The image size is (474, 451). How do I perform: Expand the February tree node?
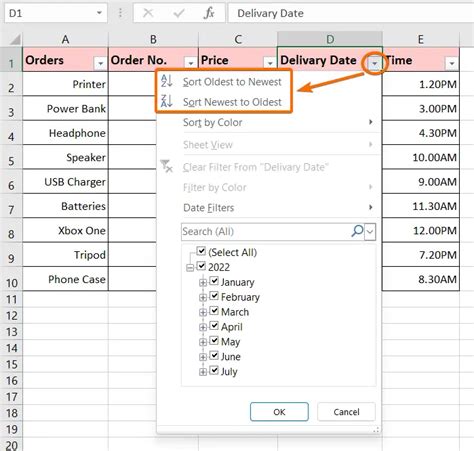pos(203,297)
